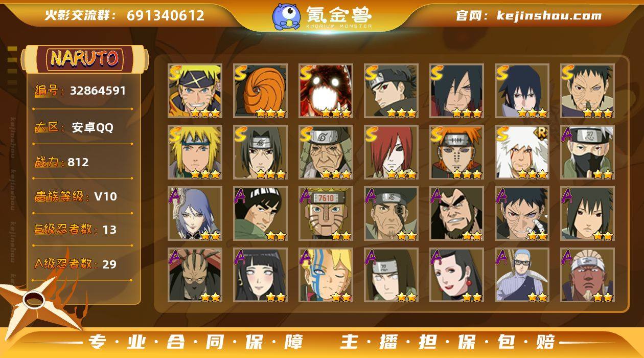Click the blonde Naruto S-rank portrait with three stars
The width and height of the screenshot is (644, 358).
(195, 91)
